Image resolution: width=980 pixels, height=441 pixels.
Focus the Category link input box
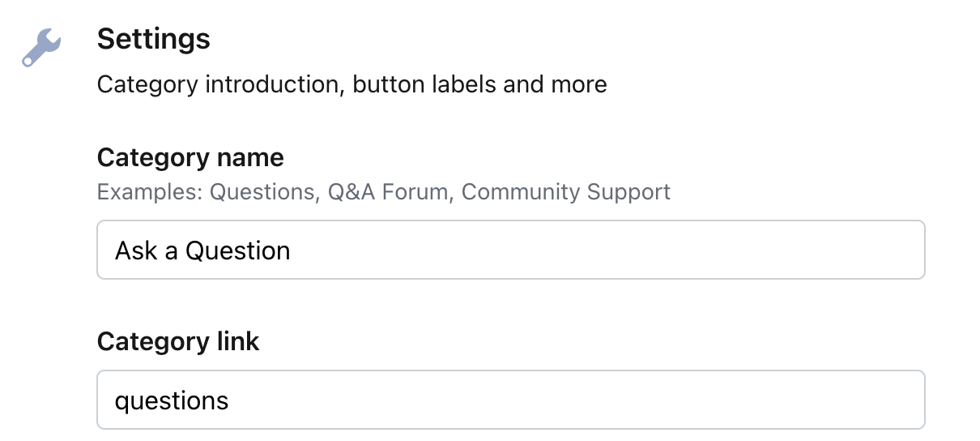point(511,400)
